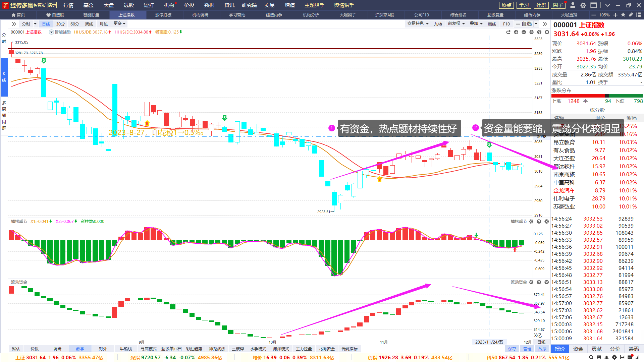The width and height of the screenshot is (644, 362).
Task: Click the 战法 button
Action: point(542,349)
